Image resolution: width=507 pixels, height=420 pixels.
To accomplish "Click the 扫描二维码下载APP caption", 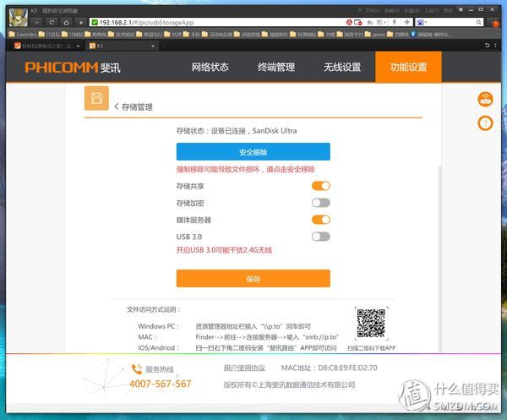I will point(372,348).
